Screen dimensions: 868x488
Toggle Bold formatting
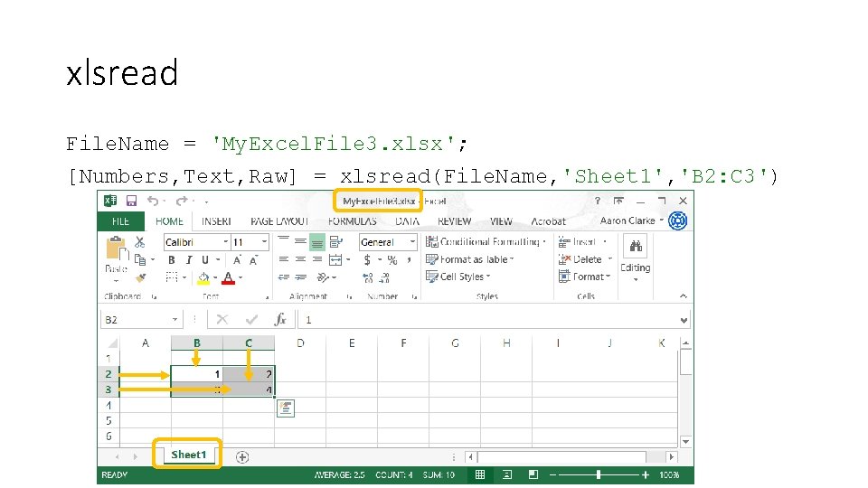[172, 260]
